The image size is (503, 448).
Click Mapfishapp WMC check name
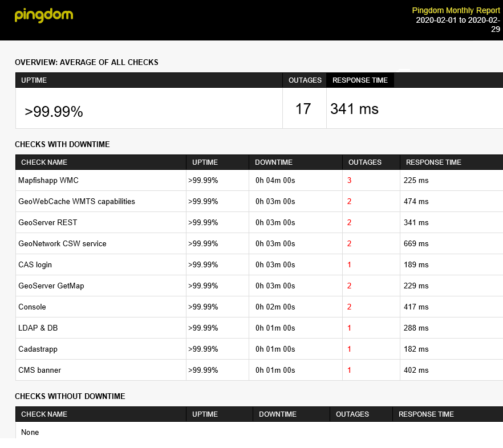point(48,180)
